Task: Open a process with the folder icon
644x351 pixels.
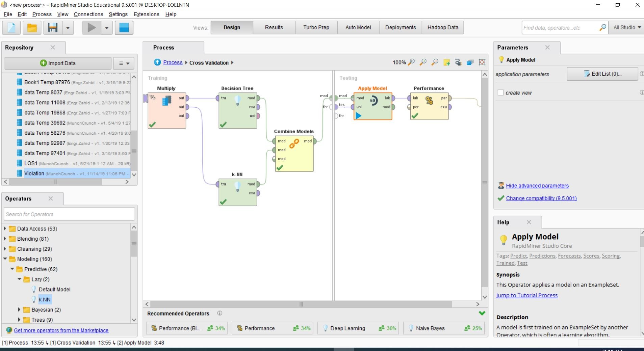Action: [32, 28]
